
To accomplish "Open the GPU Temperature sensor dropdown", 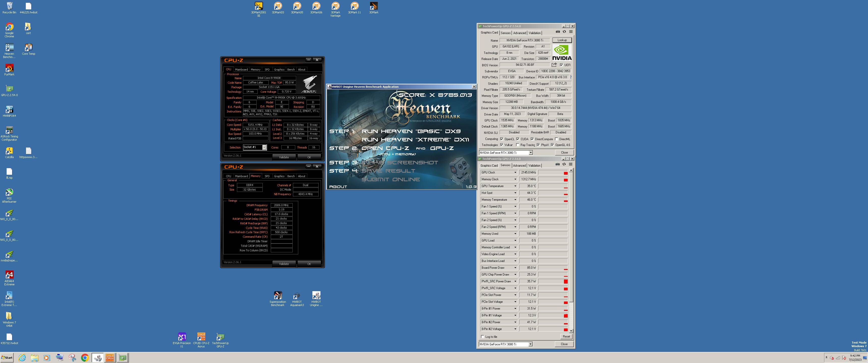I will pyautogui.click(x=515, y=186).
